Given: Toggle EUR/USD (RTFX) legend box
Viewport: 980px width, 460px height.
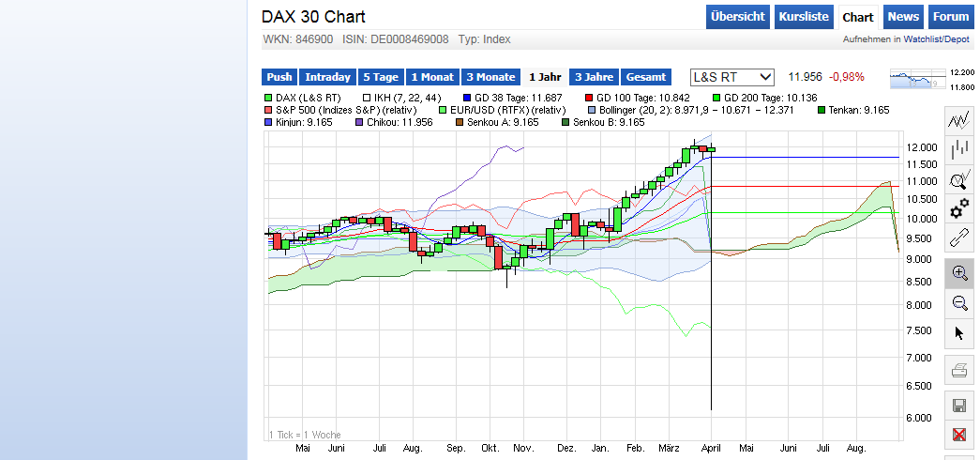Looking at the screenshot, I should pyautogui.click(x=444, y=110).
